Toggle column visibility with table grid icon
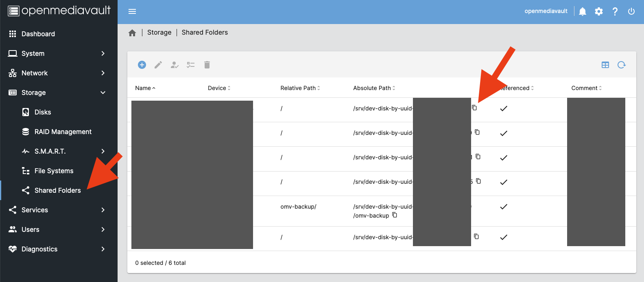644x282 pixels. [x=605, y=65]
